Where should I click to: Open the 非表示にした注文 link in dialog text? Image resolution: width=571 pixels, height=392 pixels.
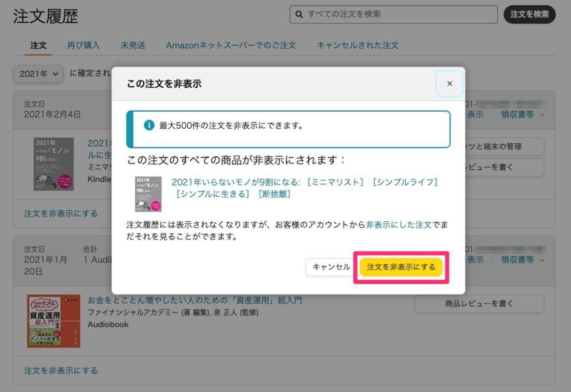[398, 225]
